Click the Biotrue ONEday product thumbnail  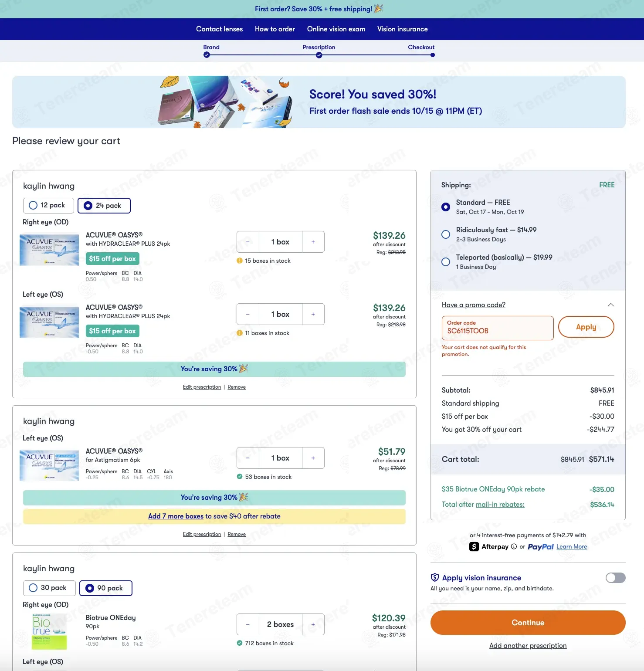click(x=49, y=631)
